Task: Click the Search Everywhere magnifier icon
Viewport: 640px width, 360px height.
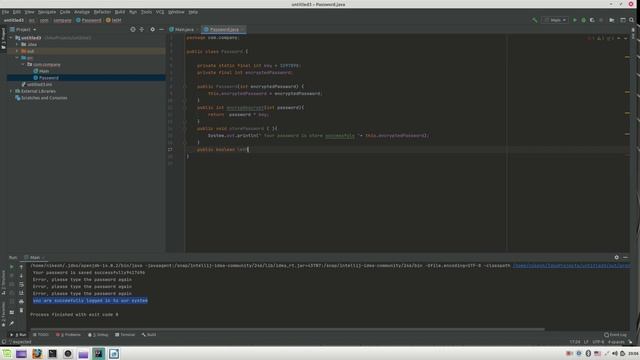Action: point(631,20)
